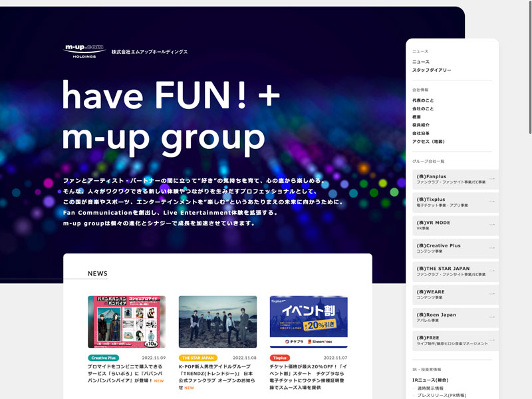Select the アクセス（地図） link
The height and width of the screenshot is (399, 532).
pos(429,142)
